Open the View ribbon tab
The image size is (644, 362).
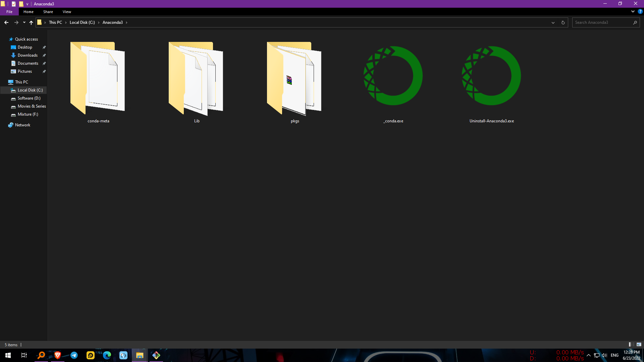(x=66, y=11)
